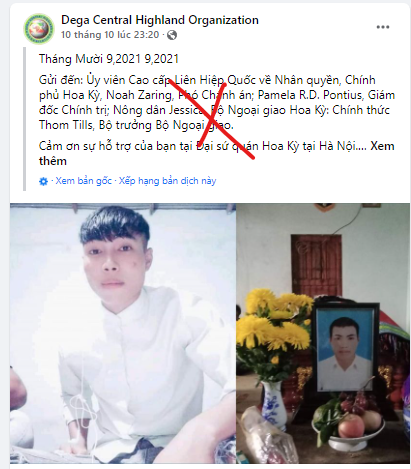Click the Dega Central Highland Organization avatar
411x469 pixels.
[x=39, y=28]
